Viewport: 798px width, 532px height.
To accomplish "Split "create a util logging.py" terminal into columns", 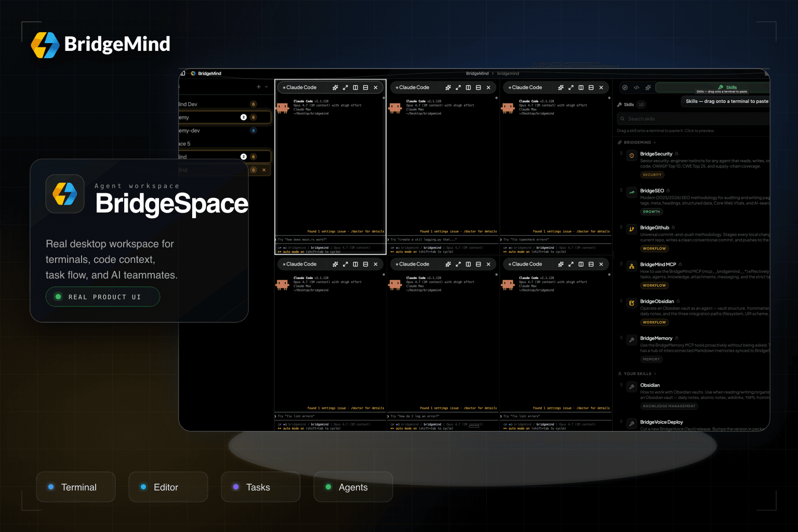I will [468, 88].
